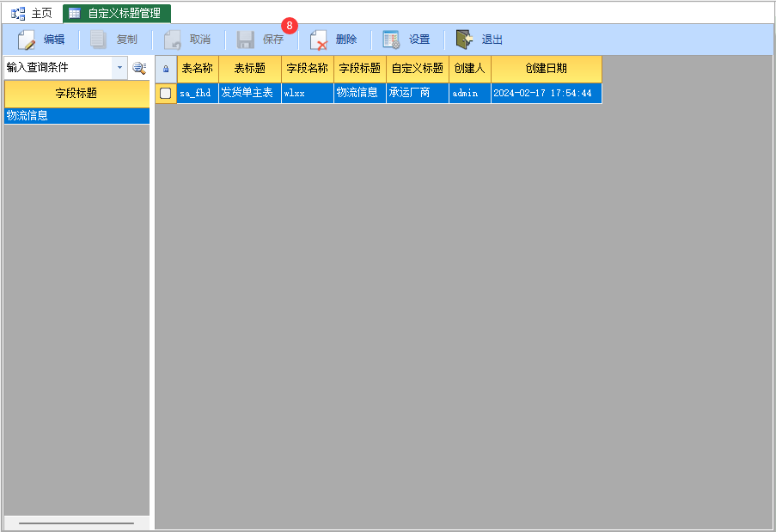Sort by the 创建日期 column header
Image resolution: width=776 pixels, height=532 pixels.
pyautogui.click(x=547, y=69)
